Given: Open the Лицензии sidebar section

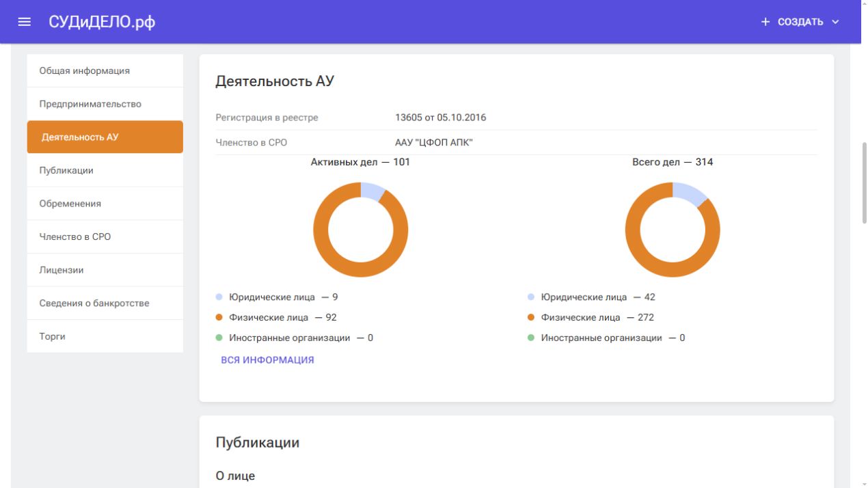Looking at the screenshot, I should tap(105, 270).
